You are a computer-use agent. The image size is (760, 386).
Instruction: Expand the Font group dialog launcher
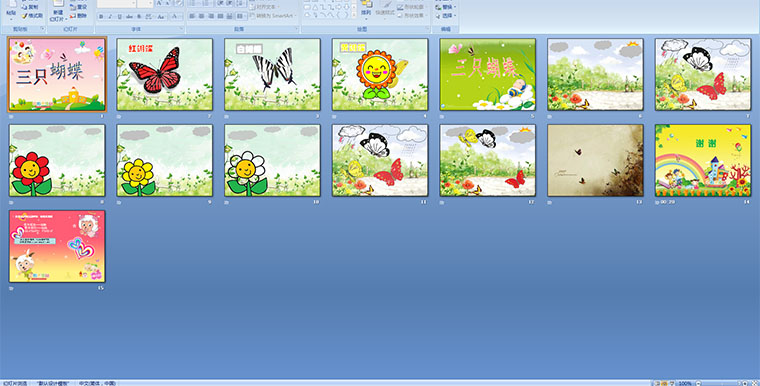(x=182, y=29)
